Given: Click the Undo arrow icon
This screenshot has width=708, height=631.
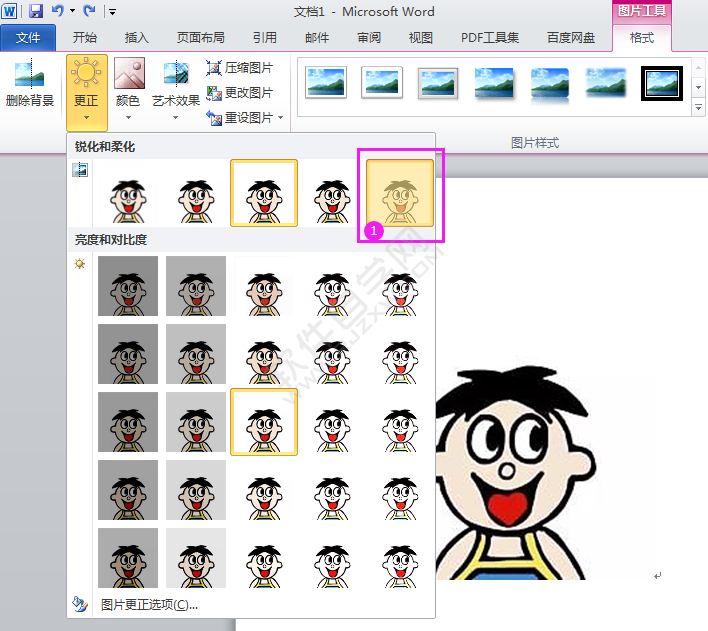Looking at the screenshot, I should pos(57,11).
